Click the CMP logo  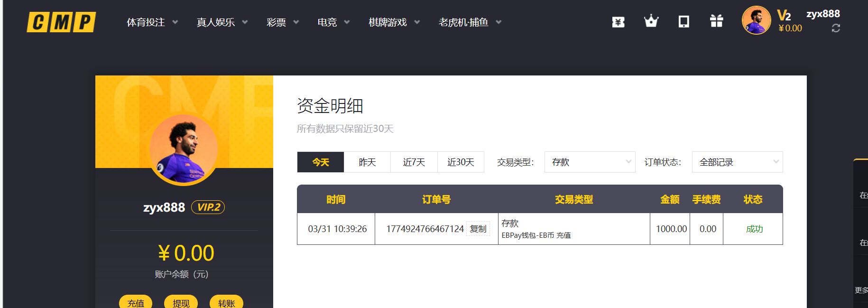pyautogui.click(x=61, y=22)
